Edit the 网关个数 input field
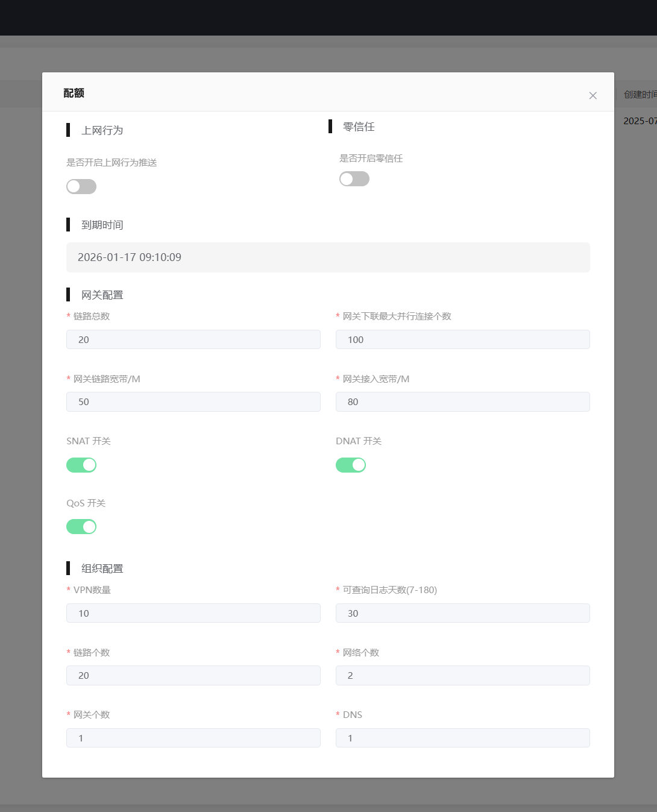657x812 pixels. 193,738
